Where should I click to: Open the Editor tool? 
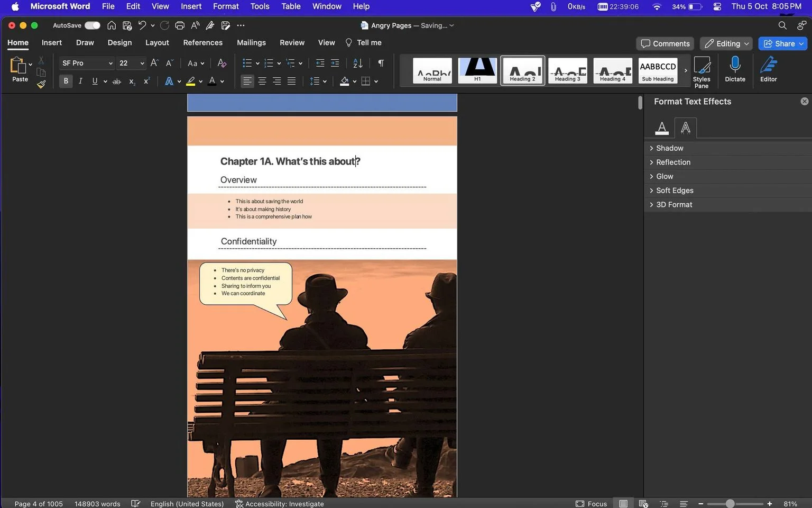769,69
